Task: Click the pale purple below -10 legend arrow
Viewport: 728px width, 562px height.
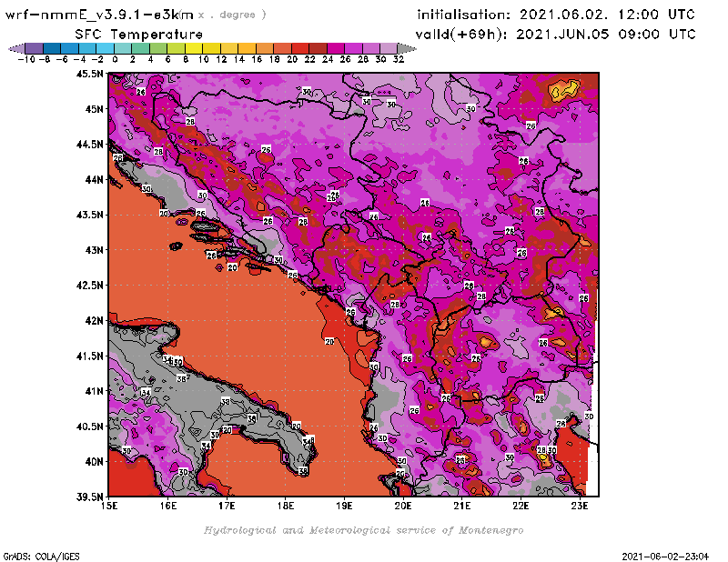Action: (16, 48)
